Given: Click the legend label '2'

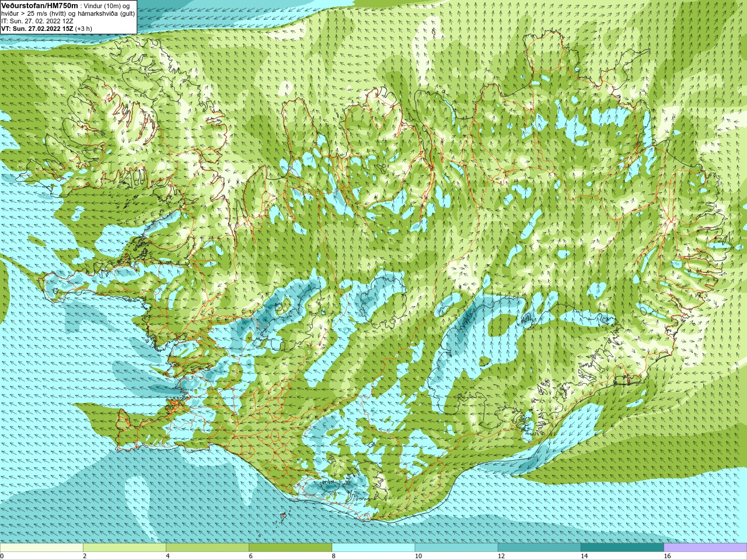Looking at the screenshot, I should (x=85, y=556).
